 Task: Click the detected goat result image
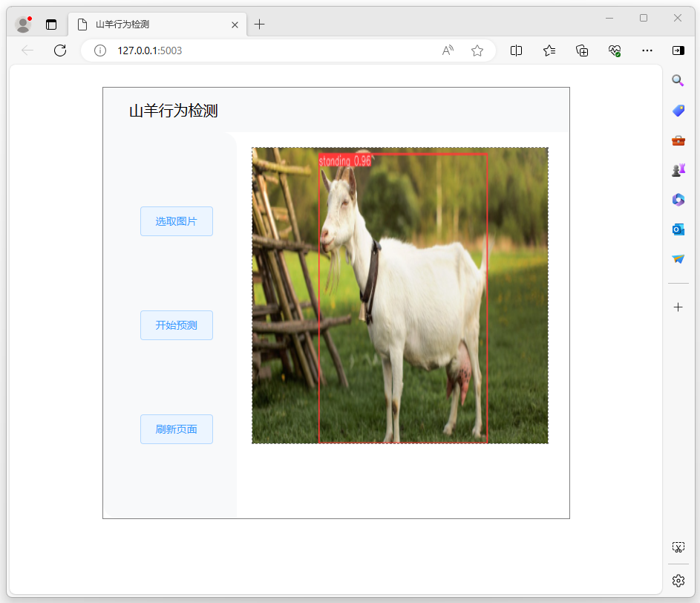(x=400, y=296)
